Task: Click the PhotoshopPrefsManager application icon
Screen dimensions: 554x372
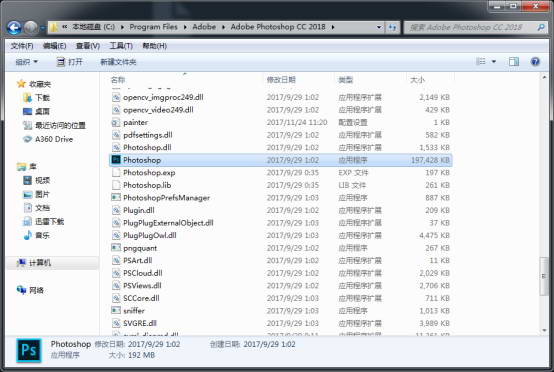Action: (x=116, y=197)
